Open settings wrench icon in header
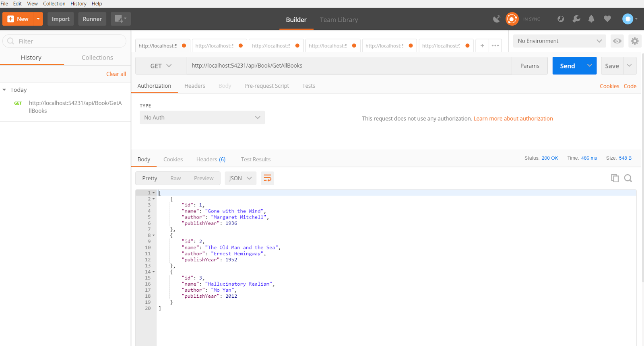Screen dimensions: 644x346 coord(576,19)
